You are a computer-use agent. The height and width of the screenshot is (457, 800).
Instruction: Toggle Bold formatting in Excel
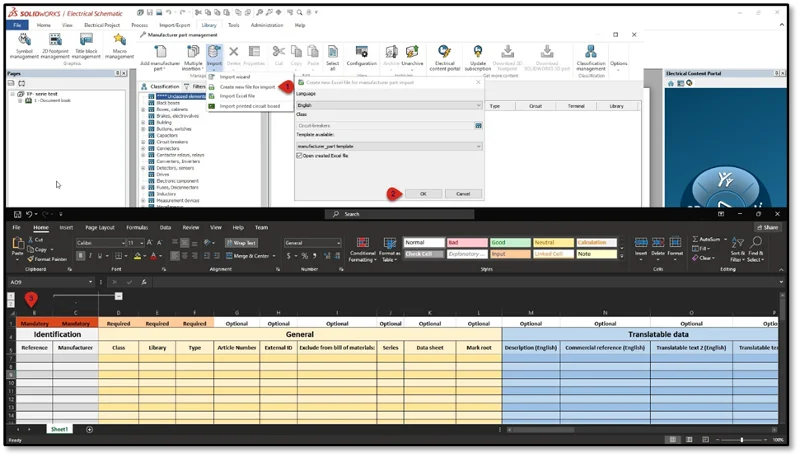(80, 256)
